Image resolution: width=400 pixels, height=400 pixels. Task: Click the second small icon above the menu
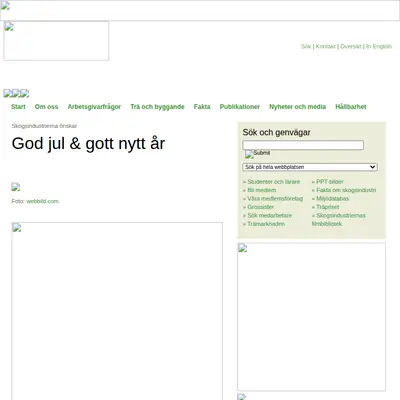(x=16, y=93)
